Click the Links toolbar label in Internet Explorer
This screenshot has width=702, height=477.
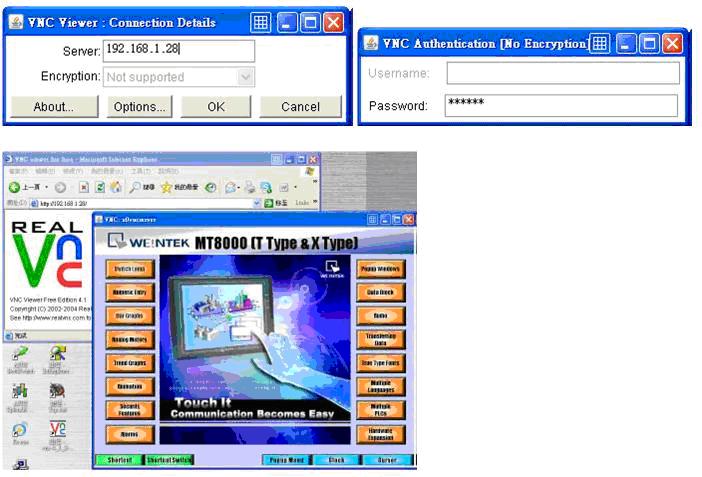(302, 203)
